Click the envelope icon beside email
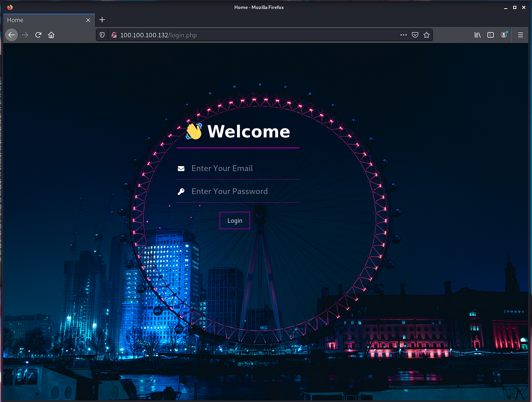The image size is (532, 402). 181,169
